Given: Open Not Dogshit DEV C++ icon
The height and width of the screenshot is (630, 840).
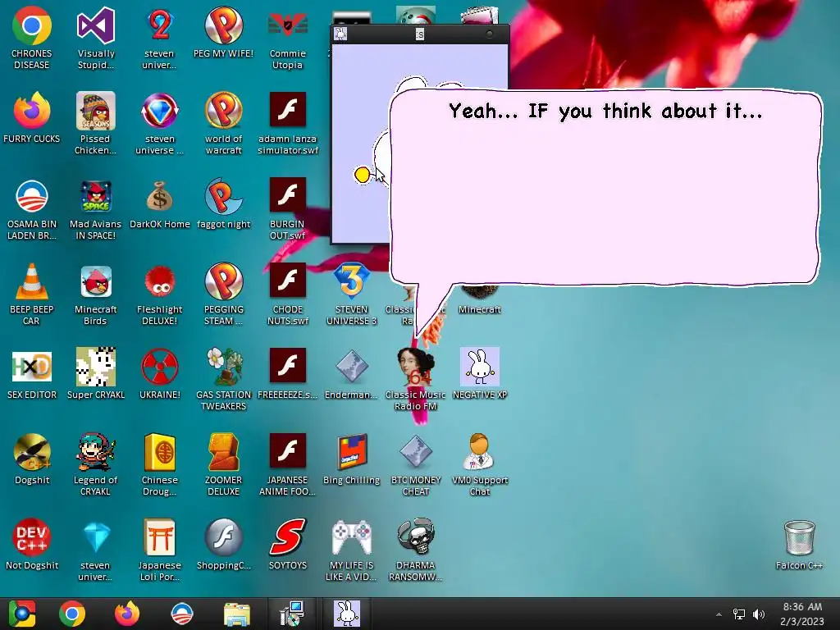Looking at the screenshot, I should (32, 545).
